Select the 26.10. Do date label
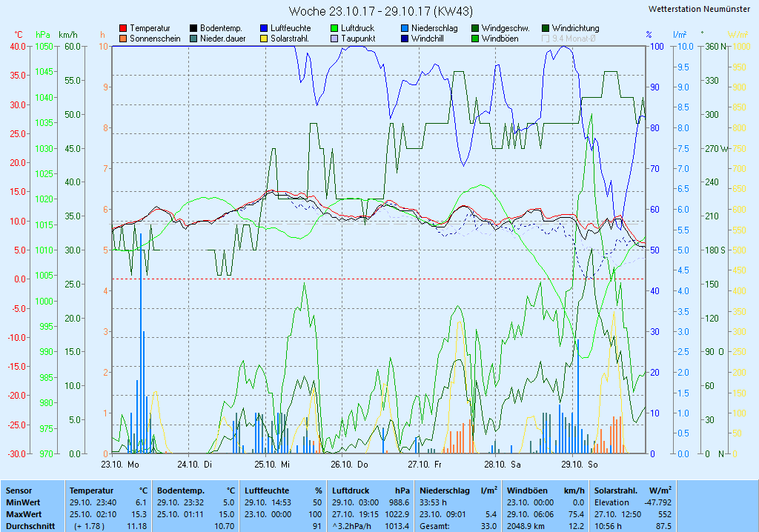The height and width of the screenshot is (532, 759). click(350, 465)
